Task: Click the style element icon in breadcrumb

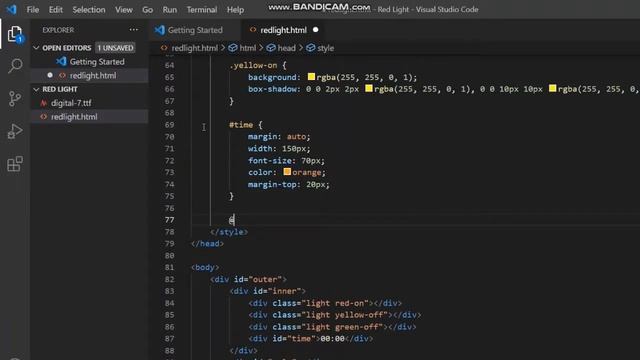Action: [311, 48]
